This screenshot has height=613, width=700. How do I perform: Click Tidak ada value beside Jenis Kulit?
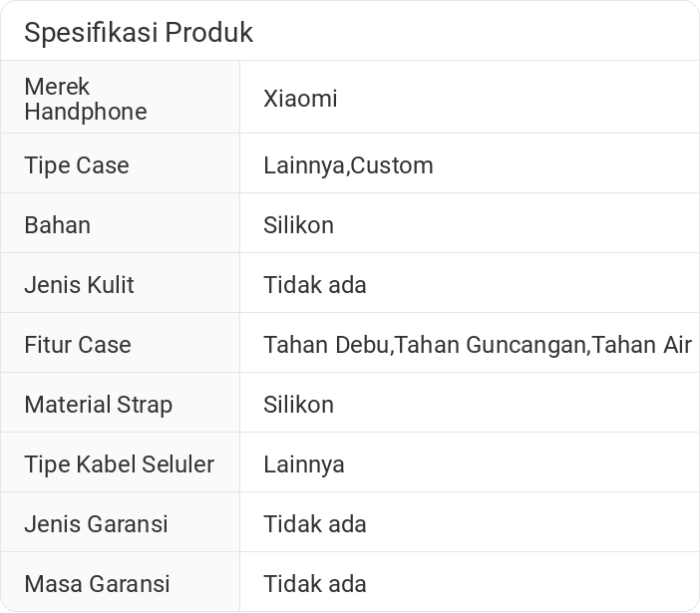tap(314, 285)
